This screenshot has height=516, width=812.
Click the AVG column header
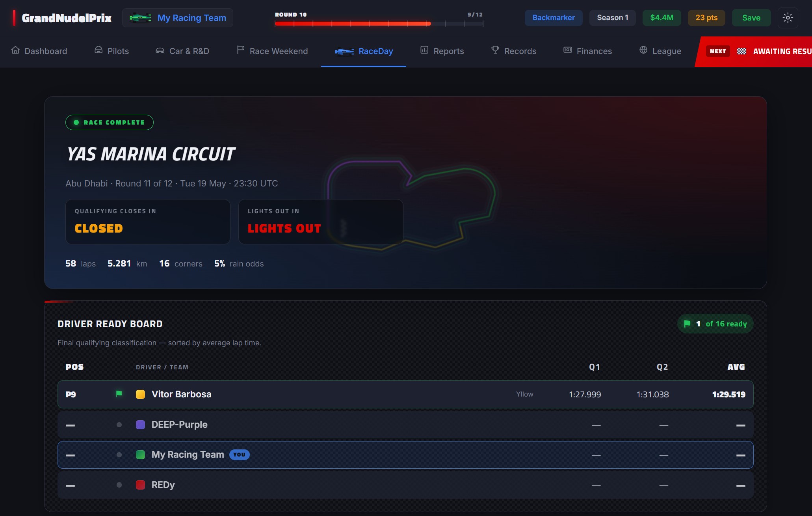[736, 367]
